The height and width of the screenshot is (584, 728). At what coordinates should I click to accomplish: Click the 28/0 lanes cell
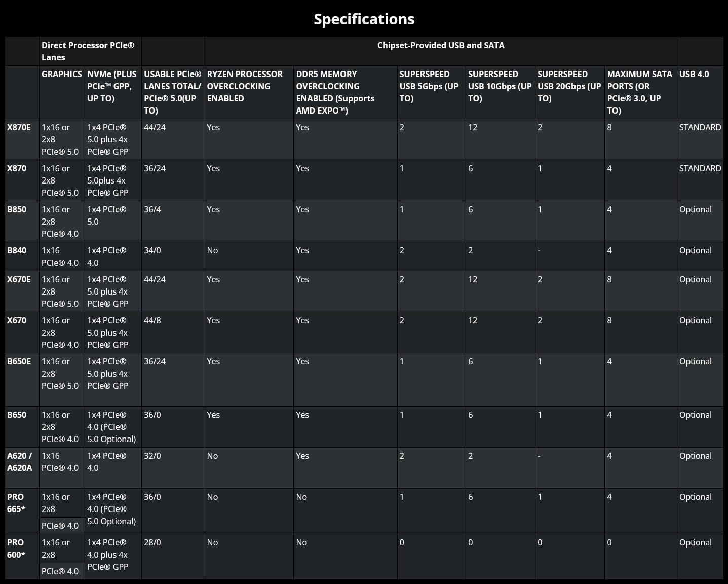(x=152, y=542)
